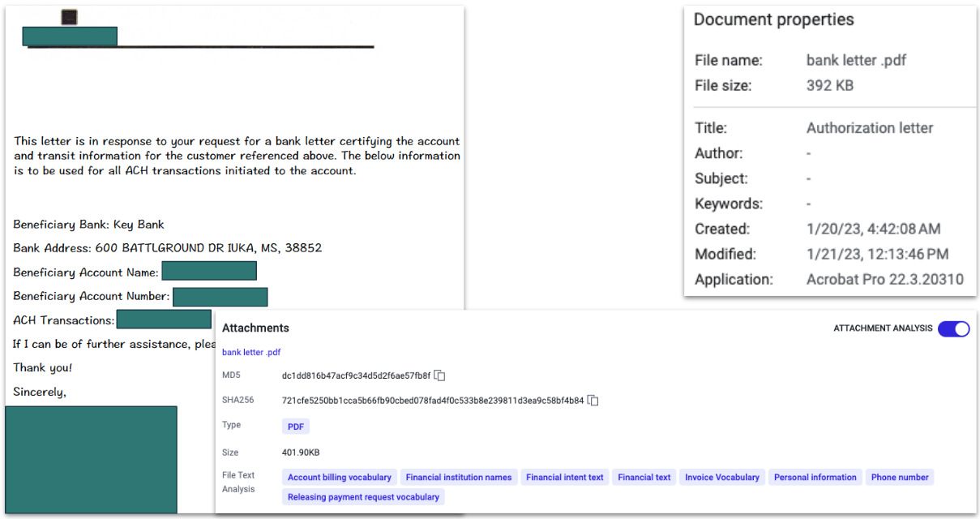
Task: Click the size value 401.90KB
Action: (301, 453)
